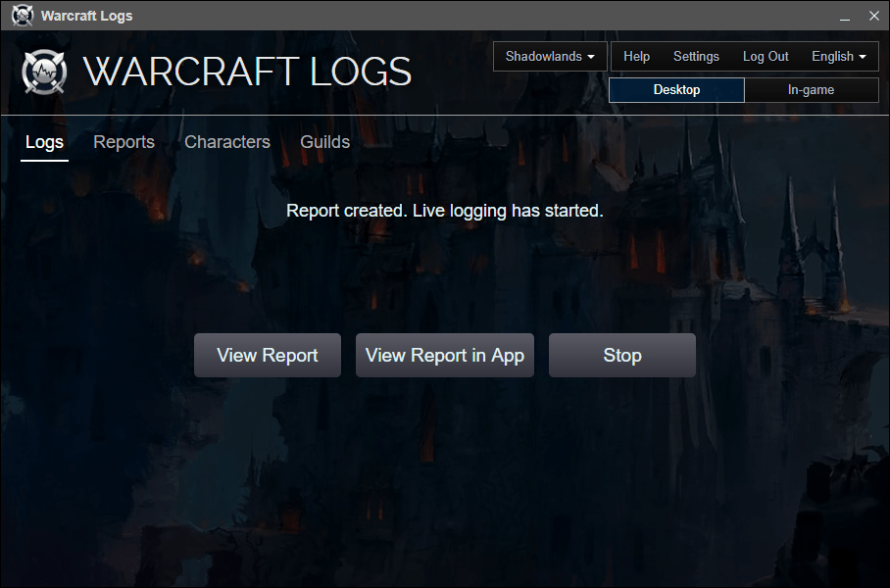Click the WARCRAFT LOGS title text

[x=247, y=72]
